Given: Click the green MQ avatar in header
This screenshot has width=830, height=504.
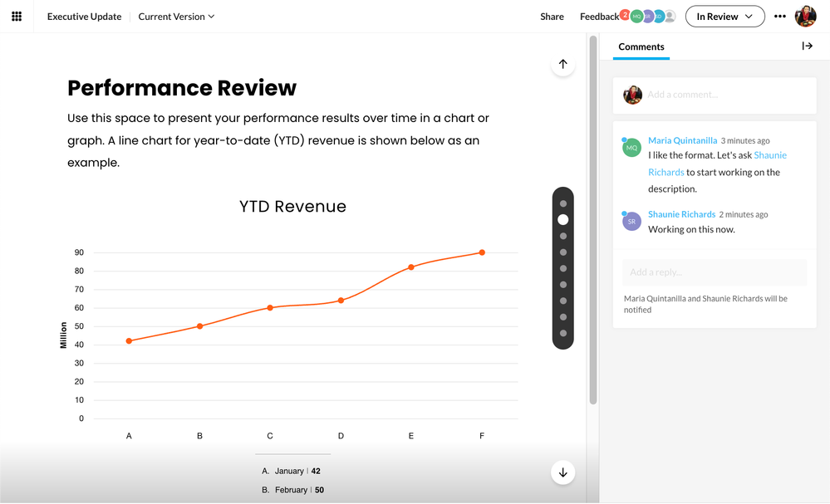Looking at the screenshot, I should [636, 17].
